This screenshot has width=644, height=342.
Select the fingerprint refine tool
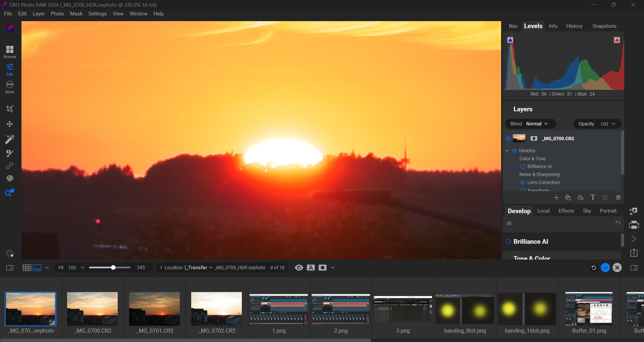(10, 178)
